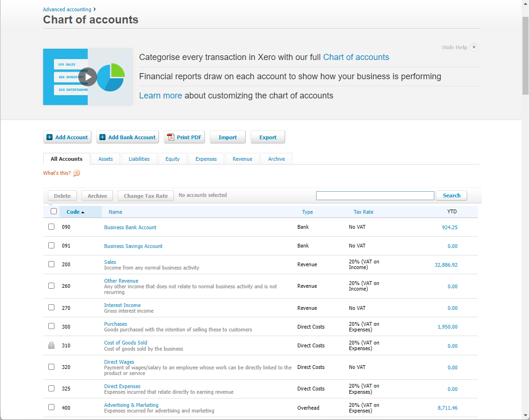Open the Revenue tab
This screenshot has height=420, width=530.
[x=242, y=158]
